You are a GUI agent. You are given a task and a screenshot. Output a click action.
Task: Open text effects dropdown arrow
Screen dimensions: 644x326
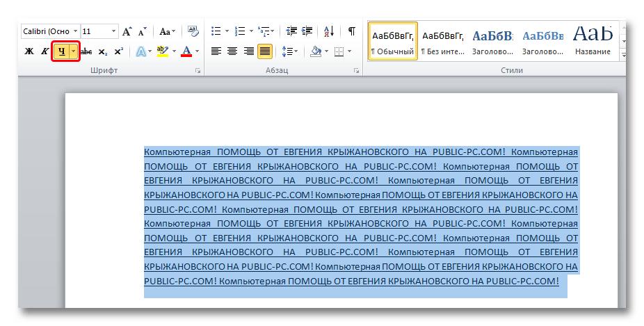pyautogui.click(x=150, y=51)
